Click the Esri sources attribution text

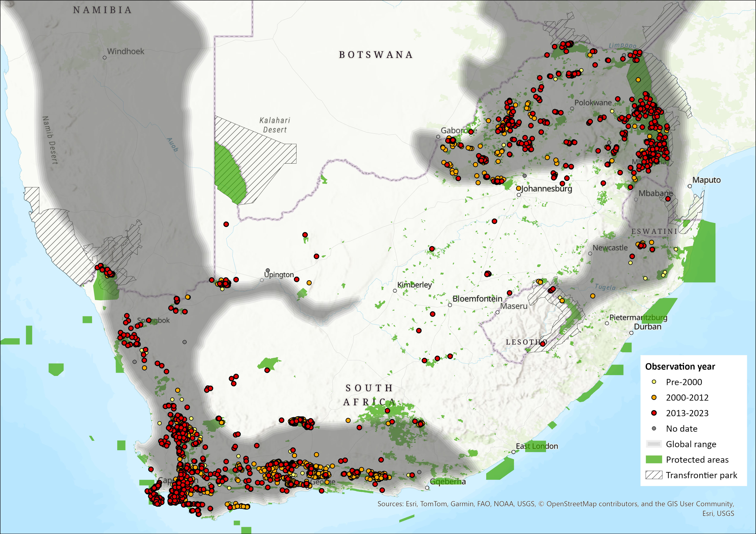556,504
